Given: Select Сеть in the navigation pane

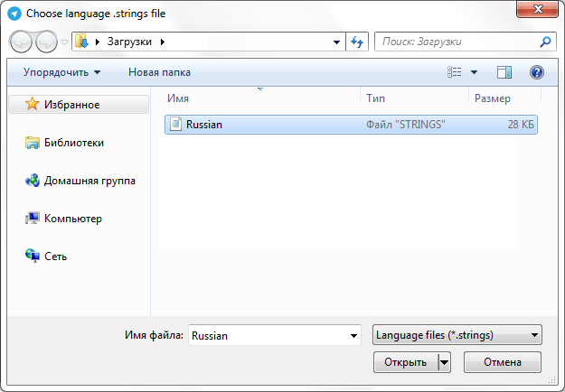Looking at the screenshot, I should tap(55, 257).
